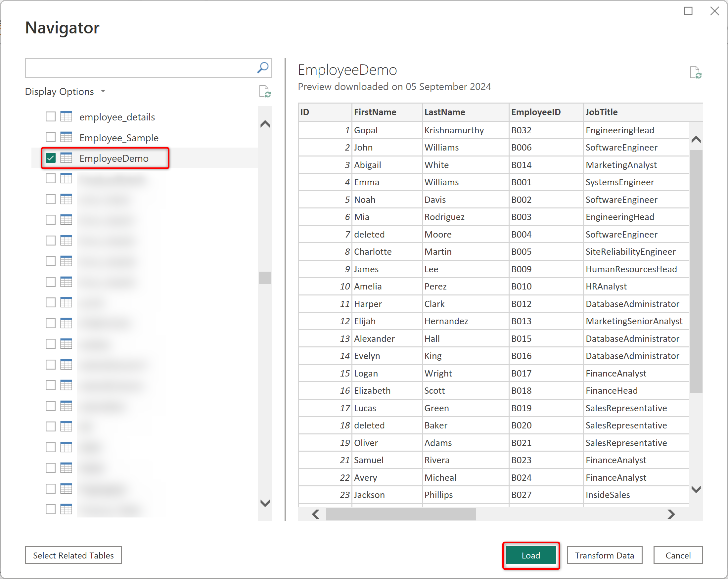The height and width of the screenshot is (579, 728).
Task: Click inside the Navigator search box
Action: 140,68
